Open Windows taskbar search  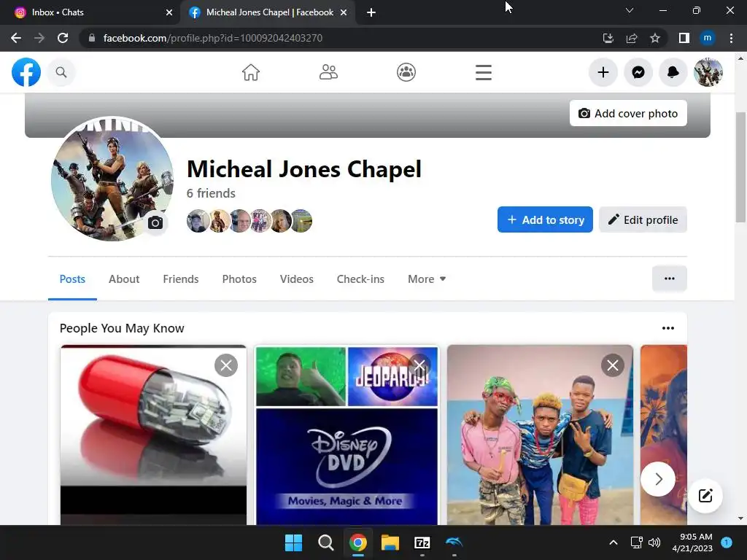(x=326, y=542)
